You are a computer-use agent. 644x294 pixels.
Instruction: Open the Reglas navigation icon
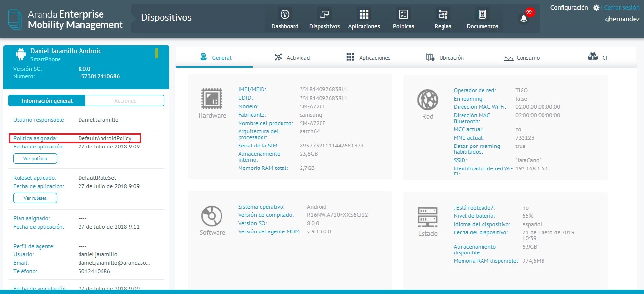[x=443, y=15]
